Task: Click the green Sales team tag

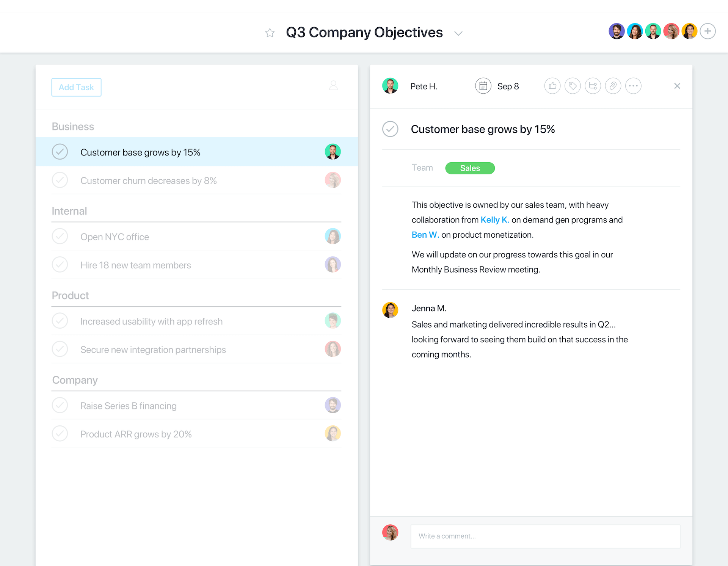Action: [470, 168]
